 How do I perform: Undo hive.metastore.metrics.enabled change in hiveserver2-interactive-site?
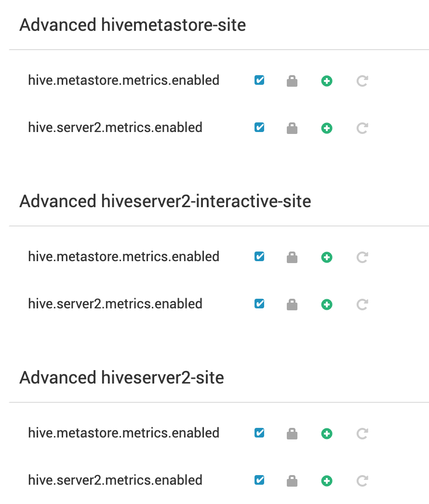point(361,257)
